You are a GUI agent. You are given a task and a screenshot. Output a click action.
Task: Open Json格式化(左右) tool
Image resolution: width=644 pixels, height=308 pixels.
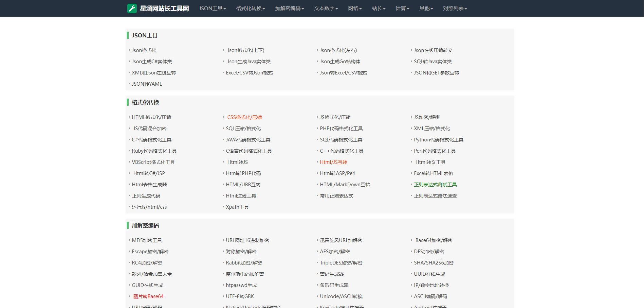pos(338,50)
